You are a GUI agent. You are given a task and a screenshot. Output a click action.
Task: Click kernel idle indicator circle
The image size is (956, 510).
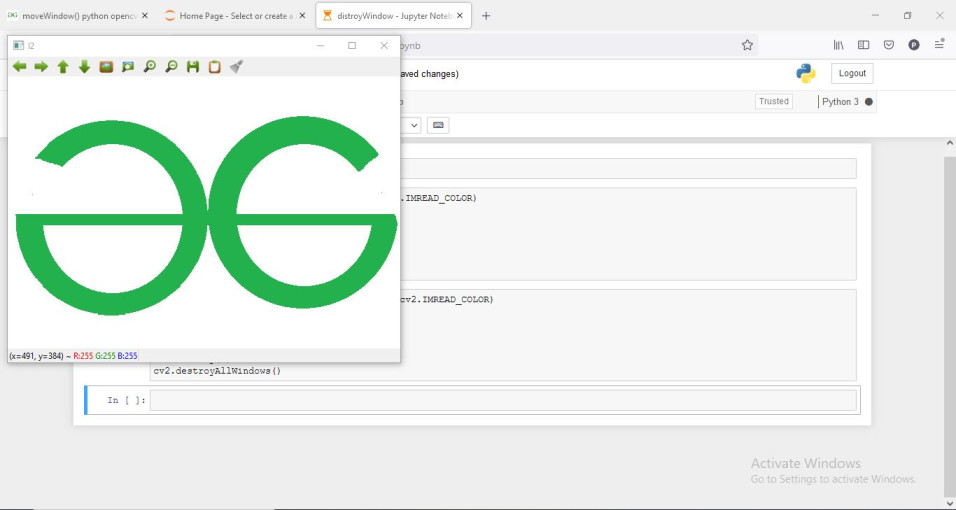[x=869, y=102]
